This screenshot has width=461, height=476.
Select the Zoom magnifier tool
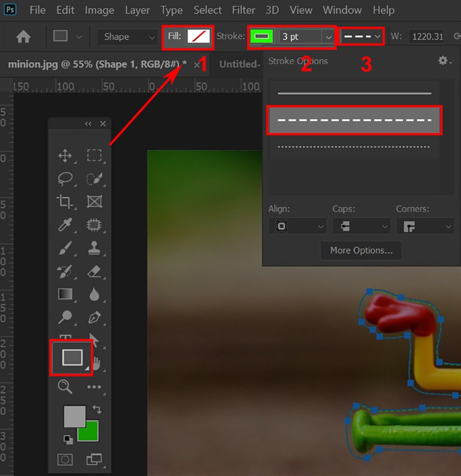65,387
